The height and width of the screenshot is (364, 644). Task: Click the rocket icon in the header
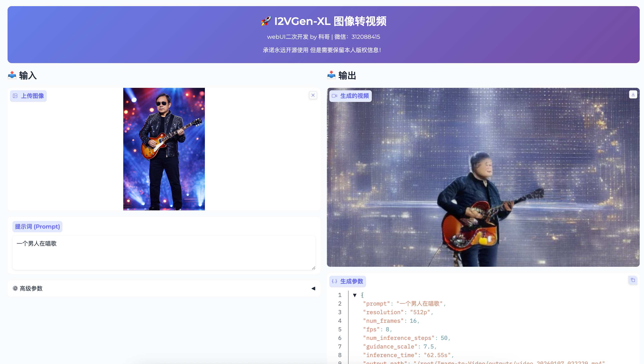(266, 21)
